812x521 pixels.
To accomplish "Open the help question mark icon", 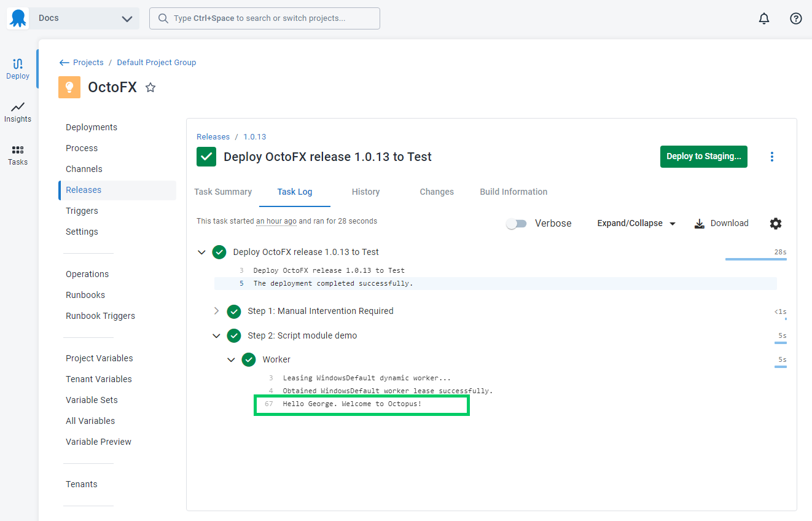I will click(796, 18).
